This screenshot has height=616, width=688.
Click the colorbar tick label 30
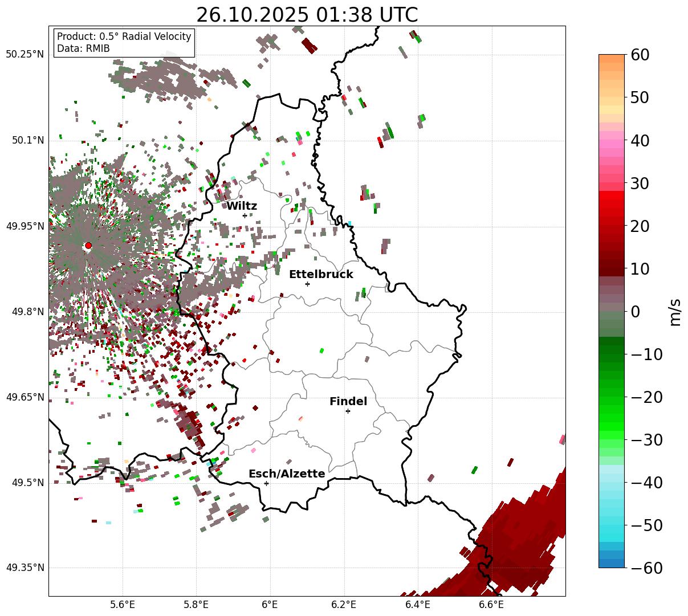640,183
